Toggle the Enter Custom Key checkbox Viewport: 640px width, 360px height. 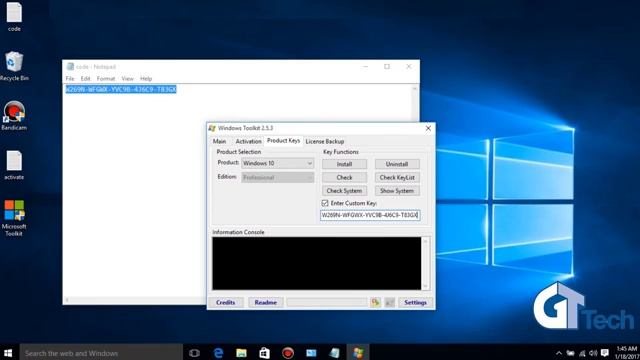pos(325,203)
